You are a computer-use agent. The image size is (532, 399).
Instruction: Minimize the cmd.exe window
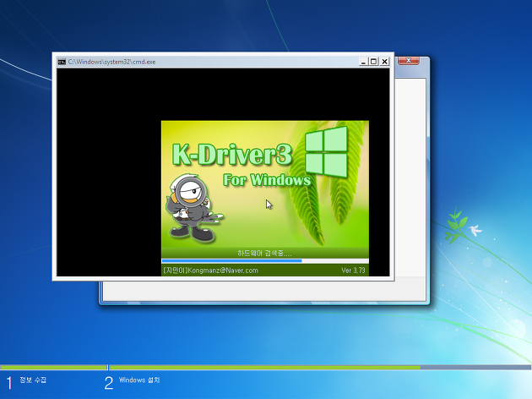click(x=363, y=62)
